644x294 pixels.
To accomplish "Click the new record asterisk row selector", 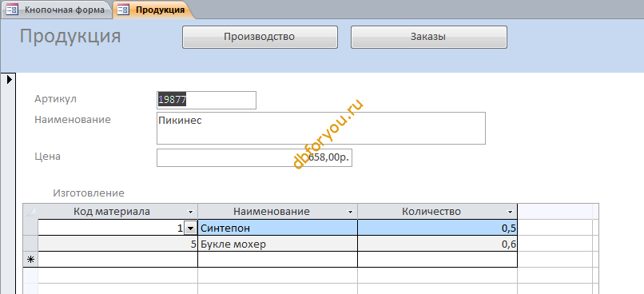I will point(30,260).
